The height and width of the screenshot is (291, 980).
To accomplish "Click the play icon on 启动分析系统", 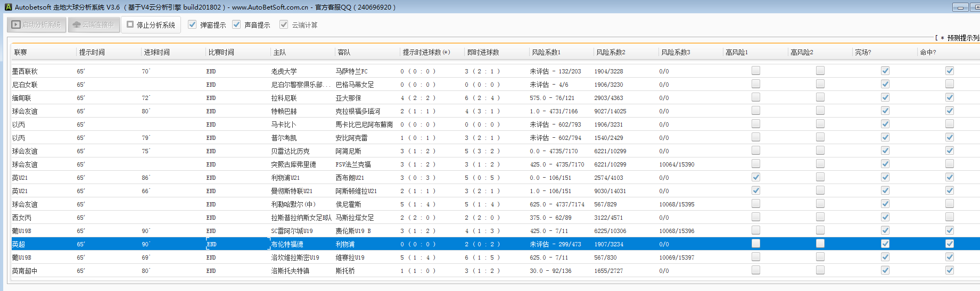I will click(x=16, y=24).
